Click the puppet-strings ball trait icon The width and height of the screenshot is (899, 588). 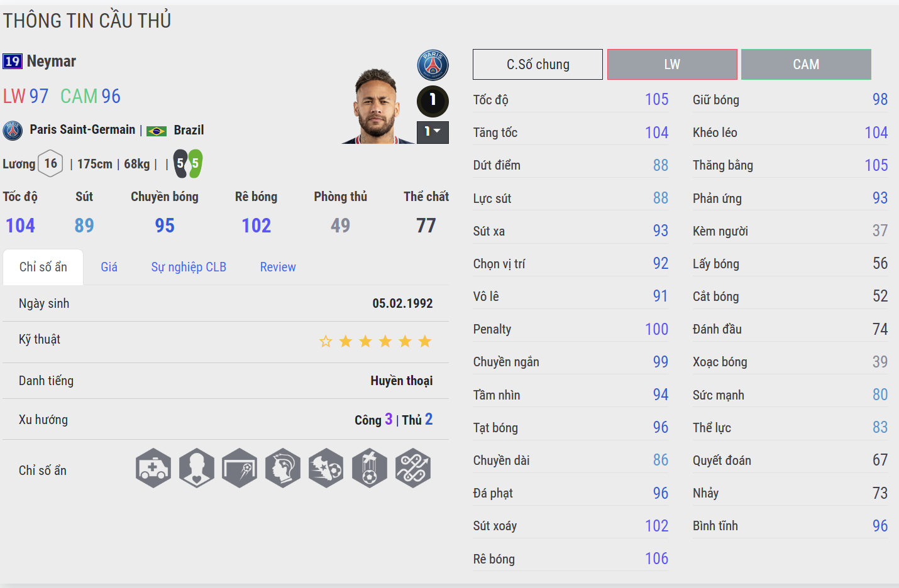click(370, 468)
